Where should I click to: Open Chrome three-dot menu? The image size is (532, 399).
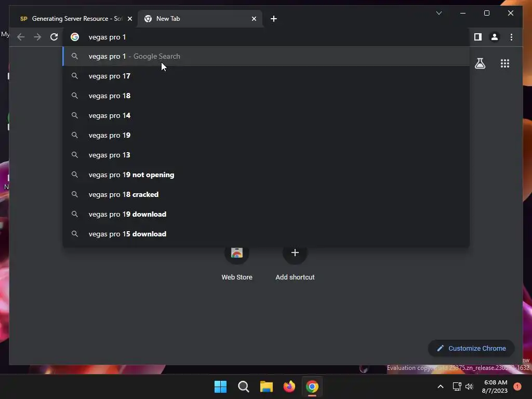511,37
